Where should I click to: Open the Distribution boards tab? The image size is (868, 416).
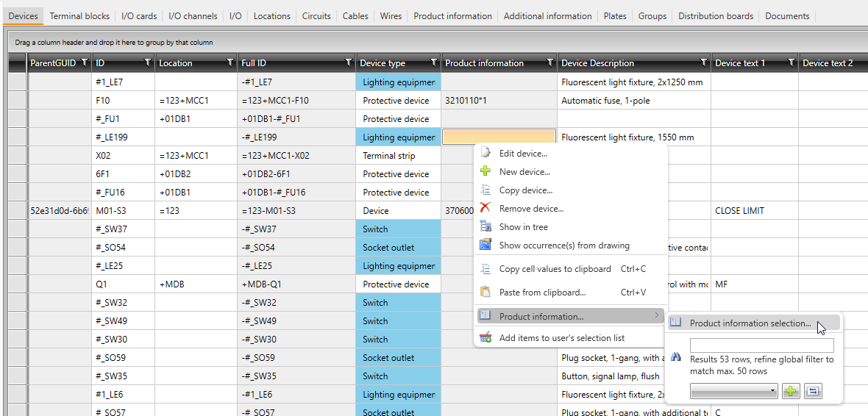[x=715, y=15]
